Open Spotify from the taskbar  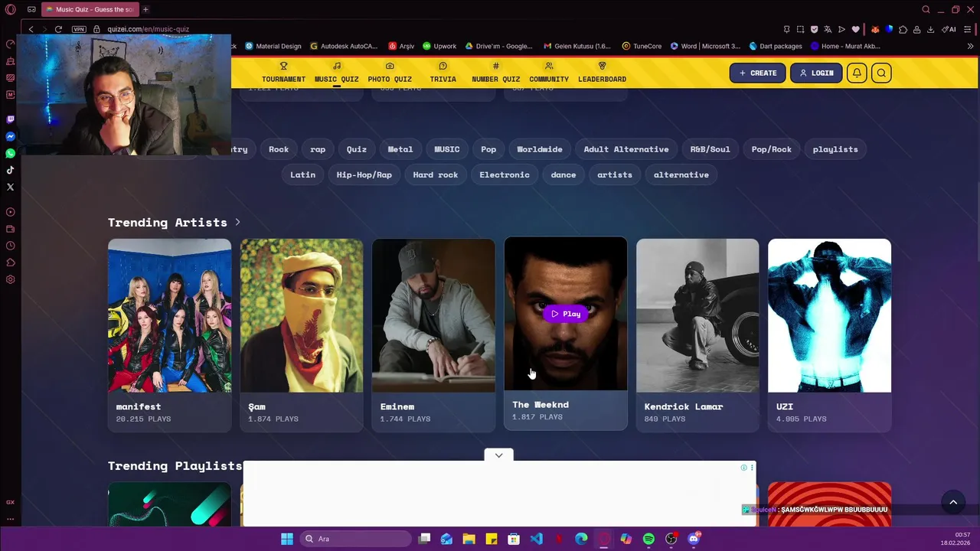tap(648, 539)
